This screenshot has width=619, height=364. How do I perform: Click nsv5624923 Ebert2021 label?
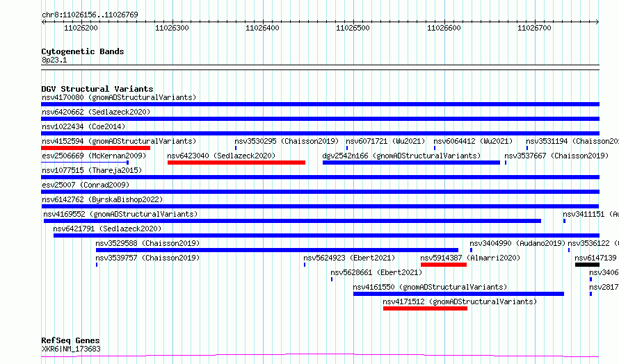point(349,258)
